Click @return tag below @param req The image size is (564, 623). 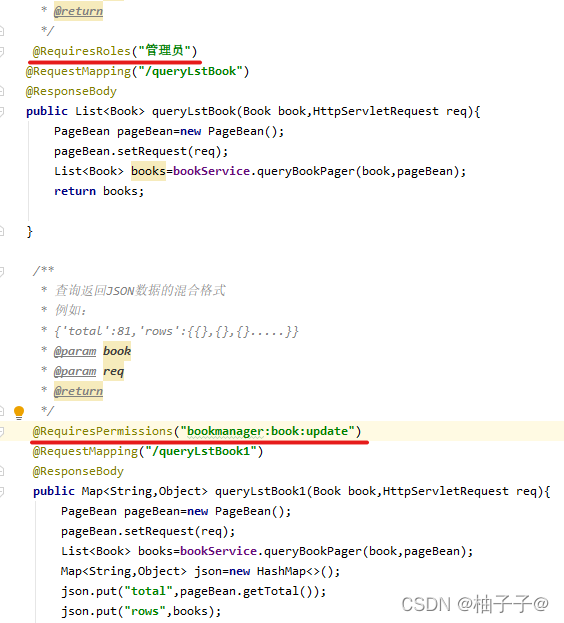(78, 391)
